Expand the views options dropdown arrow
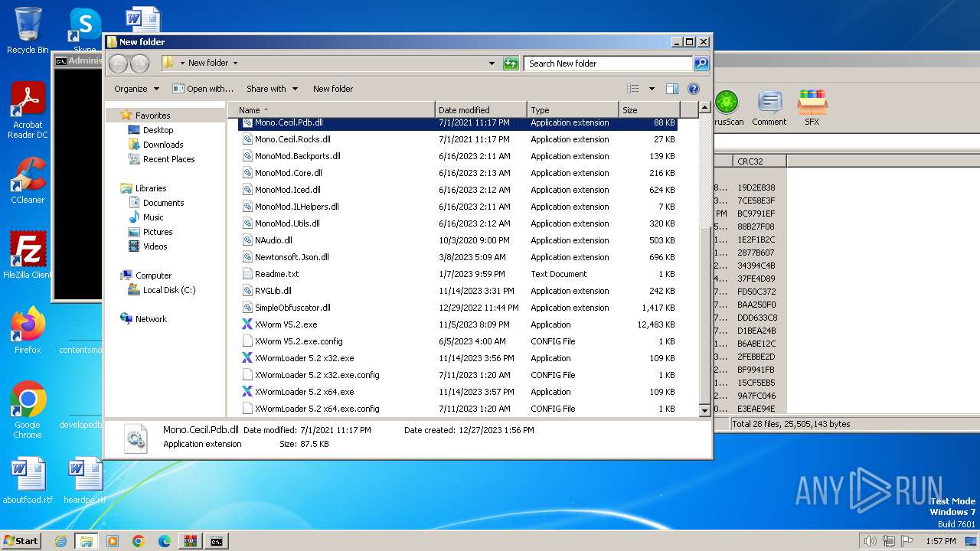This screenshot has width=980, height=551. click(x=652, y=89)
